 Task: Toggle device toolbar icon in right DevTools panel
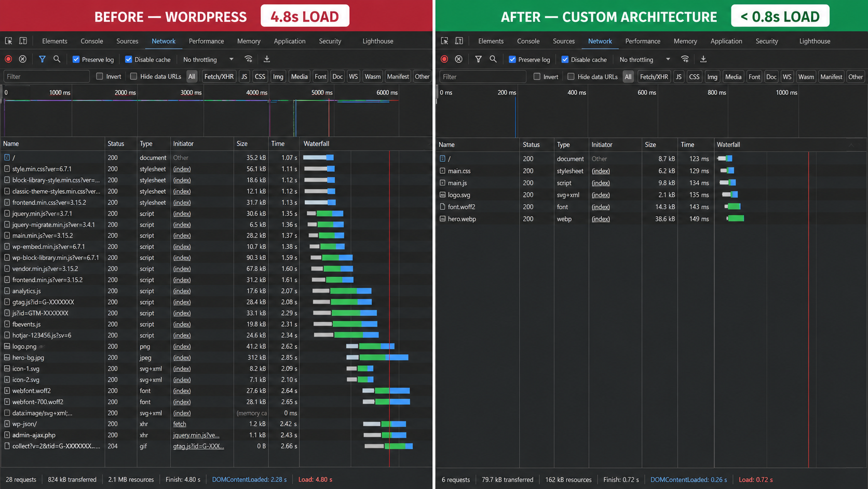[x=459, y=41]
